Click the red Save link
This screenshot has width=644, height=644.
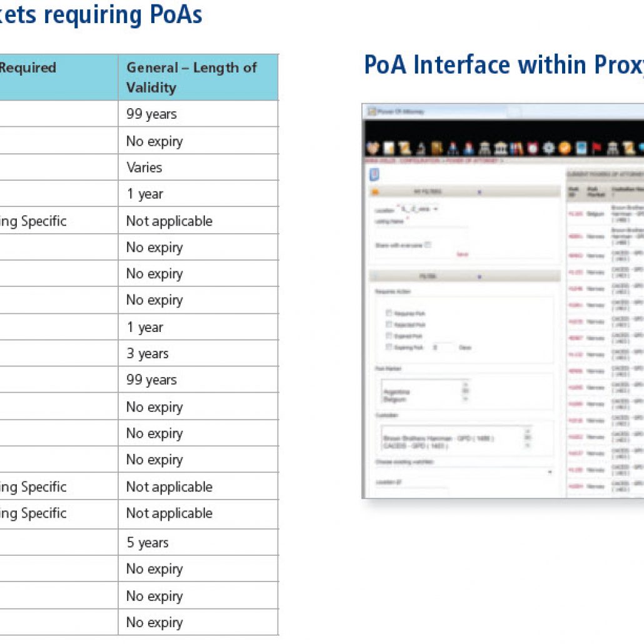(462, 254)
